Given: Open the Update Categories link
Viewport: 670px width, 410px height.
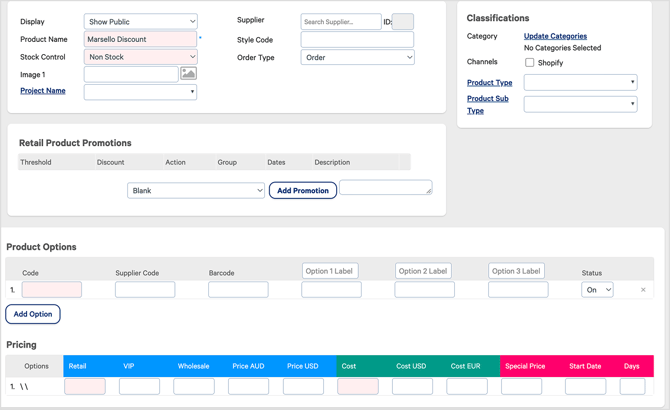Looking at the screenshot, I should 555,36.
